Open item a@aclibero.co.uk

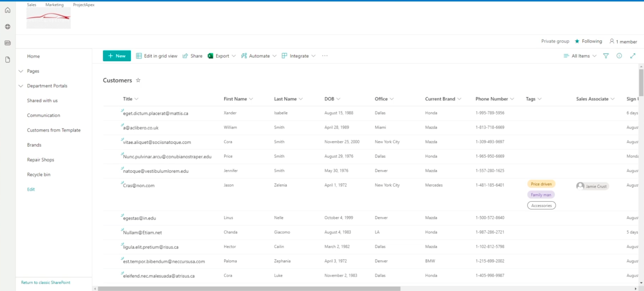coord(141,128)
